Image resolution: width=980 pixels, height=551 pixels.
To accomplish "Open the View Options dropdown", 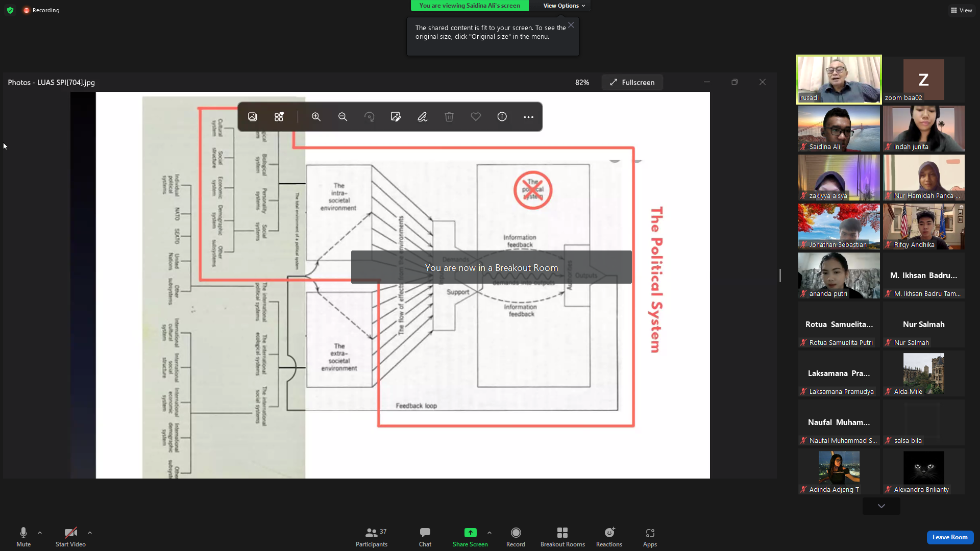I will point(564,6).
